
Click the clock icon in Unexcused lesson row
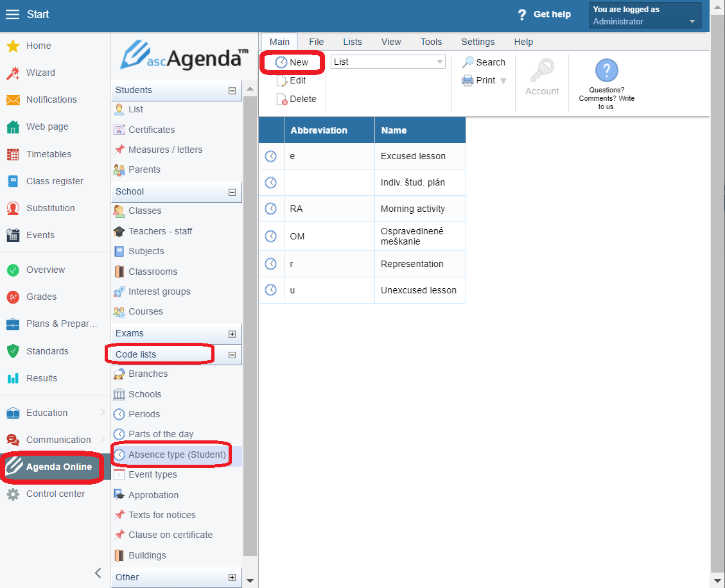click(271, 290)
